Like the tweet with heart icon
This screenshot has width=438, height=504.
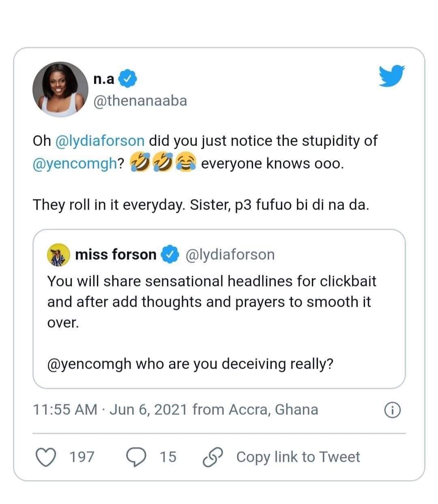(46, 457)
